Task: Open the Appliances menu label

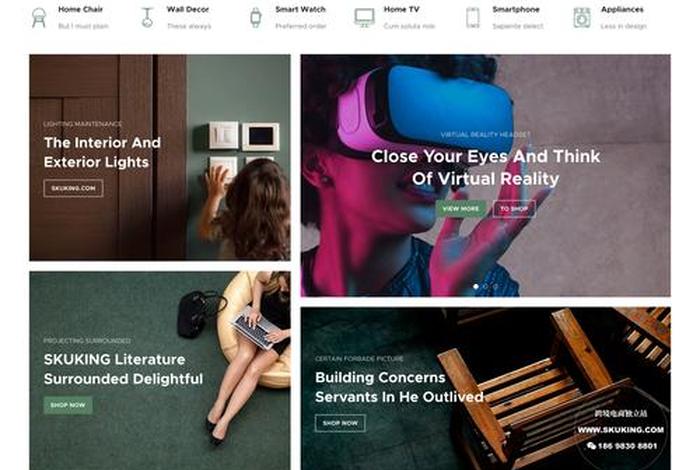Action: pyautogui.click(x=622, y=9)
